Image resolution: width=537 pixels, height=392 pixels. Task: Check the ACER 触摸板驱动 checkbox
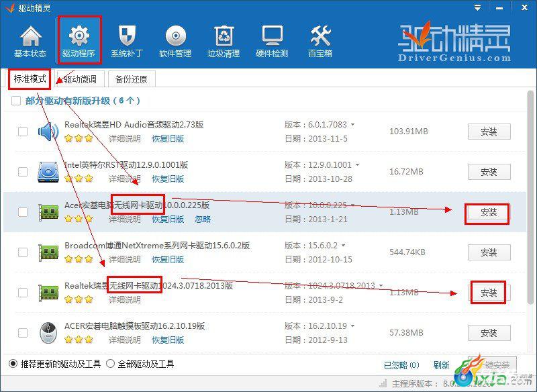coord(23,333)
